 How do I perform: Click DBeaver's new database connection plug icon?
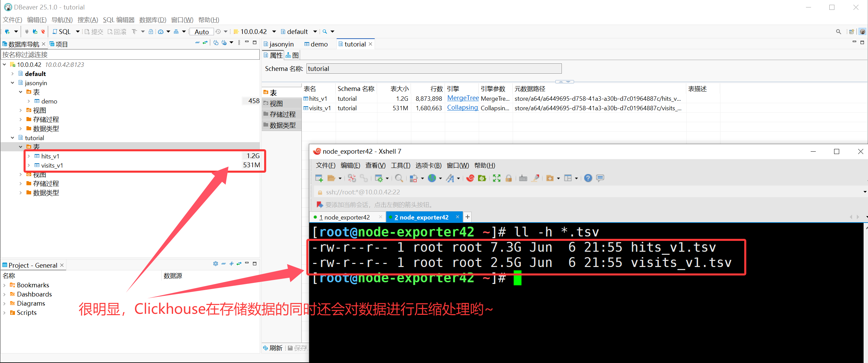coord(7,32)
